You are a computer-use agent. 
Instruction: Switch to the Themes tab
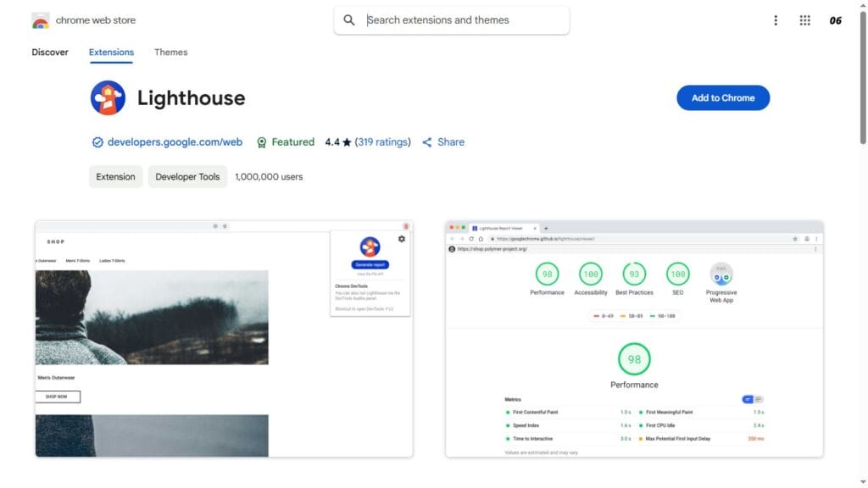click(170, 52)
